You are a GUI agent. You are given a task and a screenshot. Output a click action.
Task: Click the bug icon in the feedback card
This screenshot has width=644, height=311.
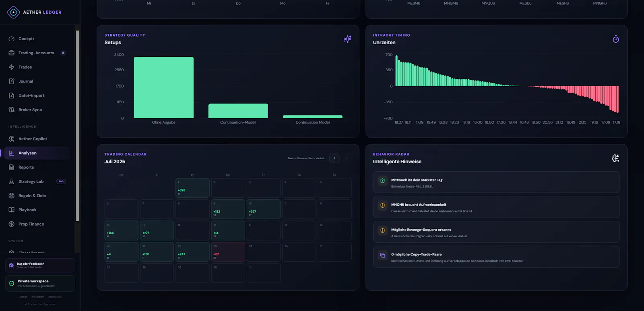click(11, 265)
